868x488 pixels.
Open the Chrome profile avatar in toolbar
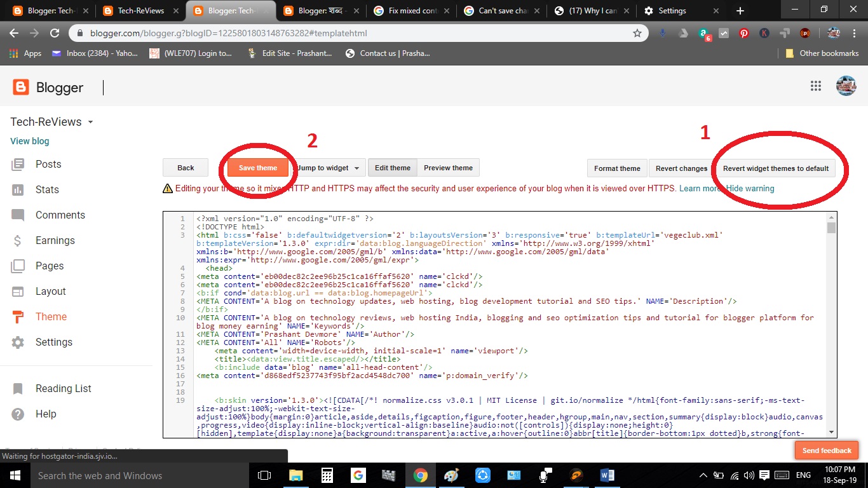click(x=833, y=33)
